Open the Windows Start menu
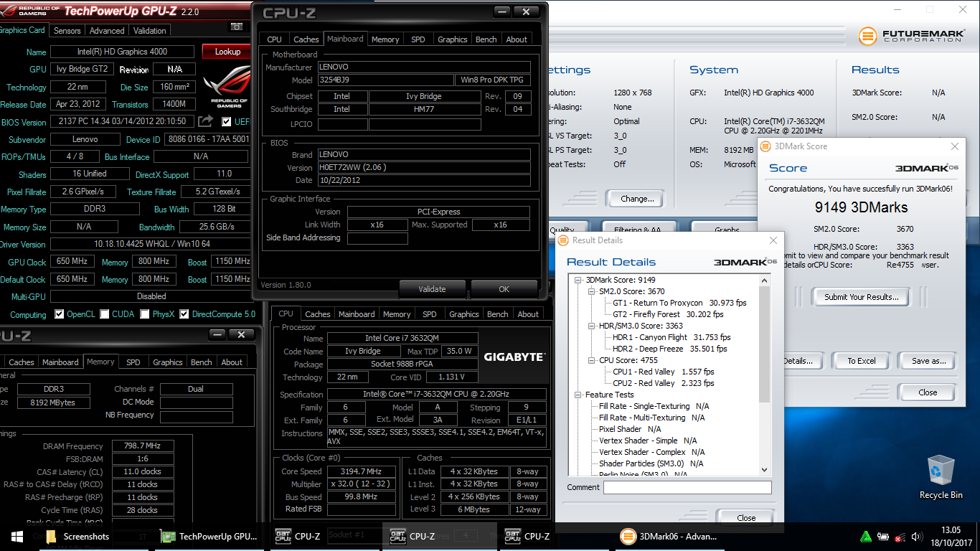The width and height of the screenshot is (980, 551). click(17, 536)
